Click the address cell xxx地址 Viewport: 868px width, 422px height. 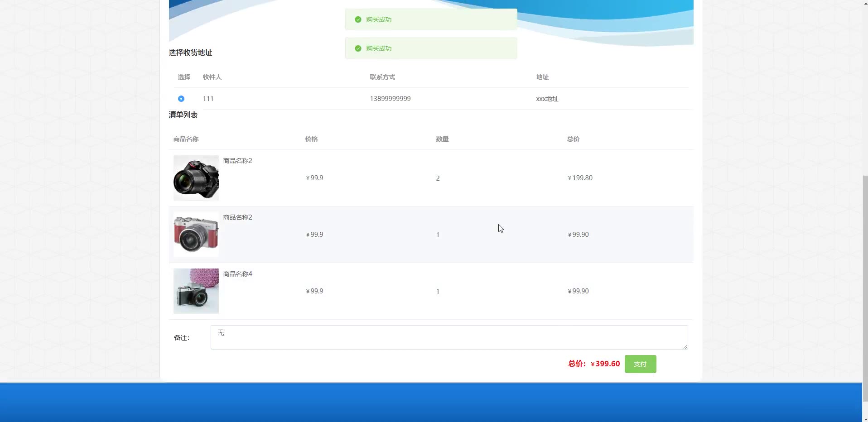[547, 99]
